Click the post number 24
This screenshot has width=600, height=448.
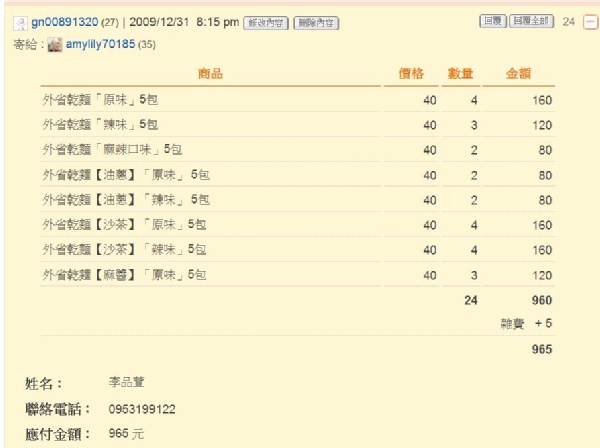(x=569, y=22)
